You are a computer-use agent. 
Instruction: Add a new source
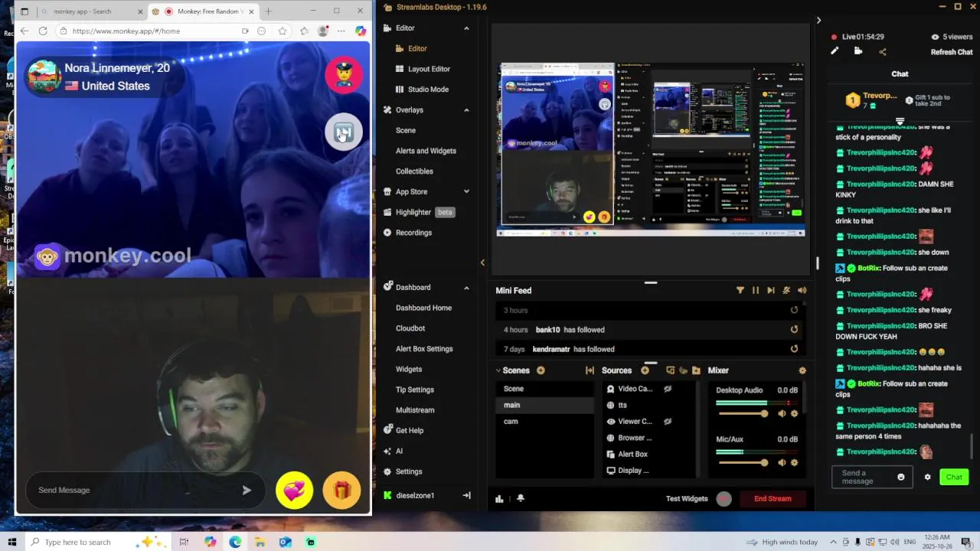point(645,370)
